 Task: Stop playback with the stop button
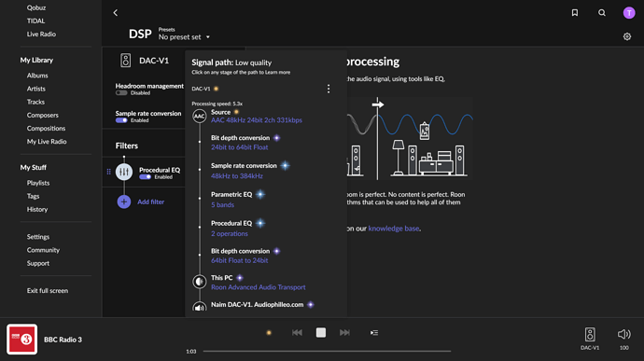[x=321, y=333]
